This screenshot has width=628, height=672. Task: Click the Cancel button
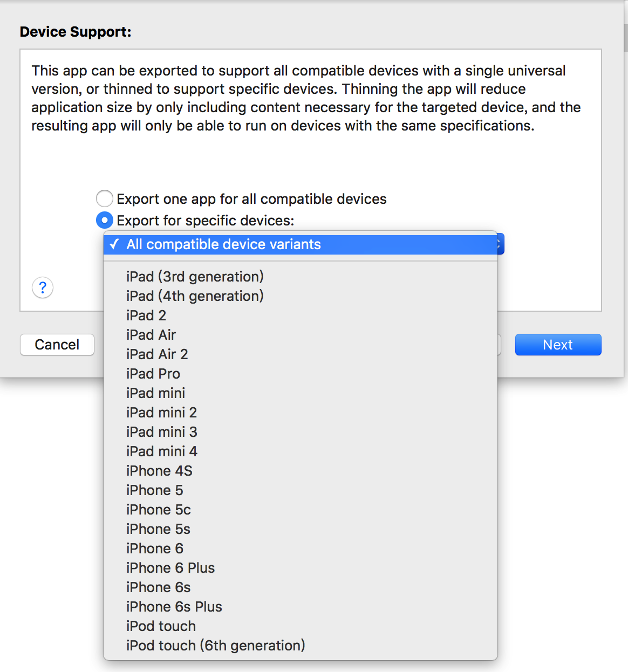(x=57, y=345)
